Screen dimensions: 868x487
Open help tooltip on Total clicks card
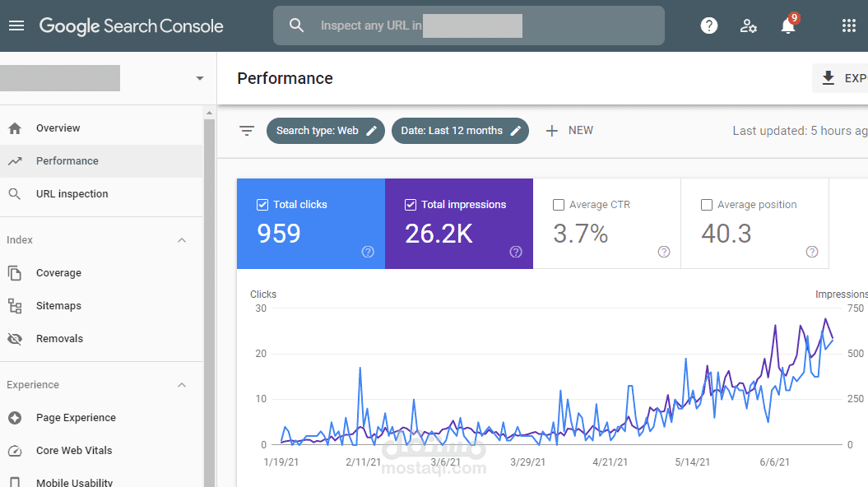[x=368, y=252]
